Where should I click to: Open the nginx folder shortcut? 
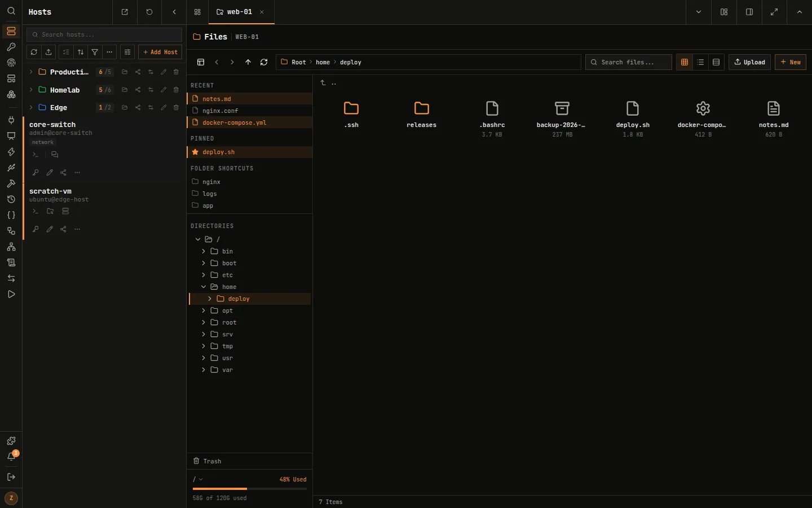tap(250, 182)
